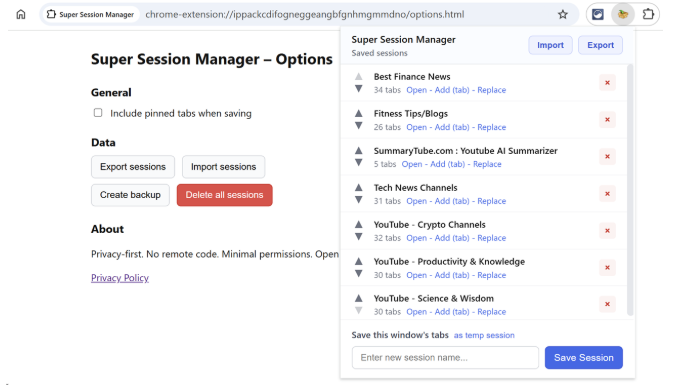Move SummaryTube.com session up
The height and width of the screenshot is (385, 675).
[x=359, y=150]
